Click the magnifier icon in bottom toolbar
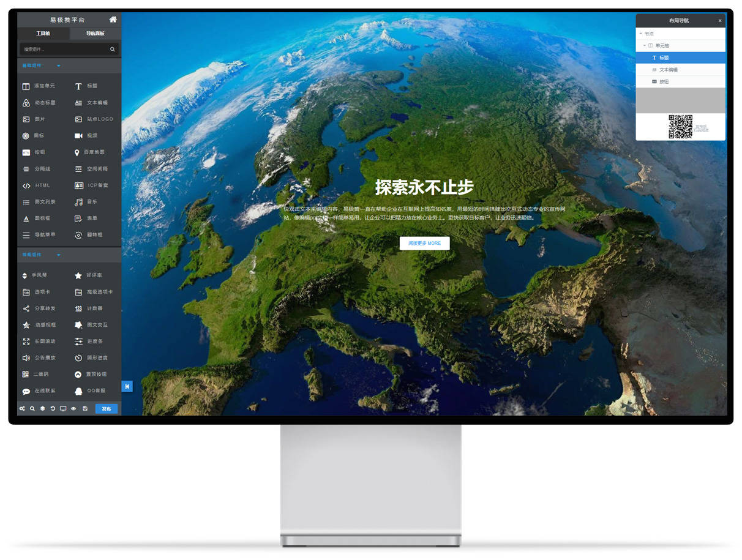This screenshot has height=560, width=742. (32, 409)
